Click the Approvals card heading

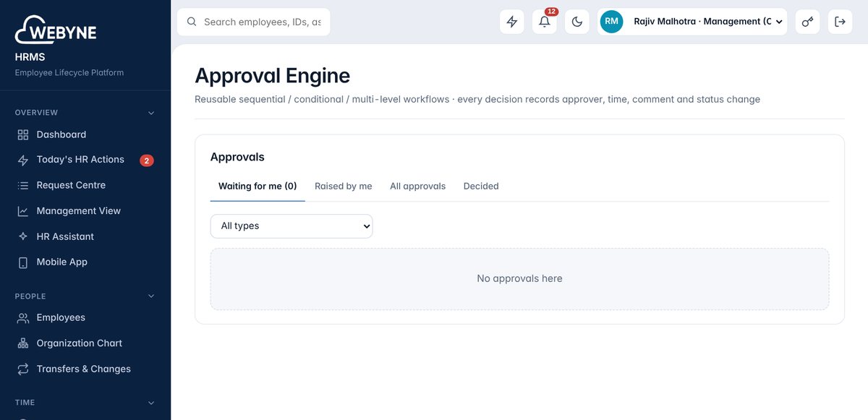(237, 157)
